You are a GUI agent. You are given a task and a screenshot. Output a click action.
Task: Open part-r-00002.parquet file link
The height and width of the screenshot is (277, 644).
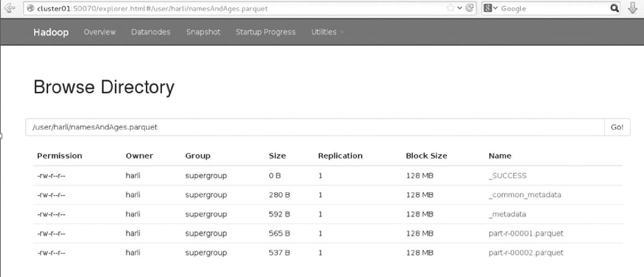[x=526, y=252]
